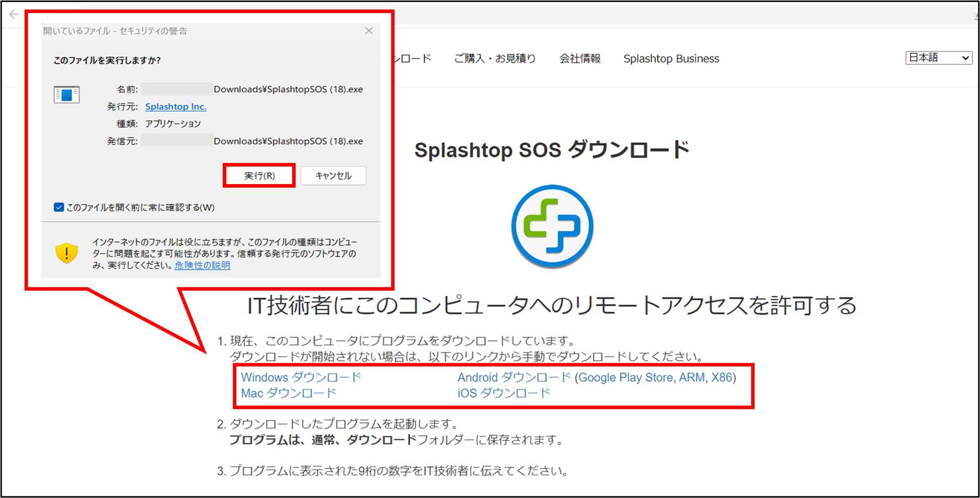This screenshot has width=980, height=498.
Task: Click このファイルを実行しますか? heading text
Action: coord(107,60)
